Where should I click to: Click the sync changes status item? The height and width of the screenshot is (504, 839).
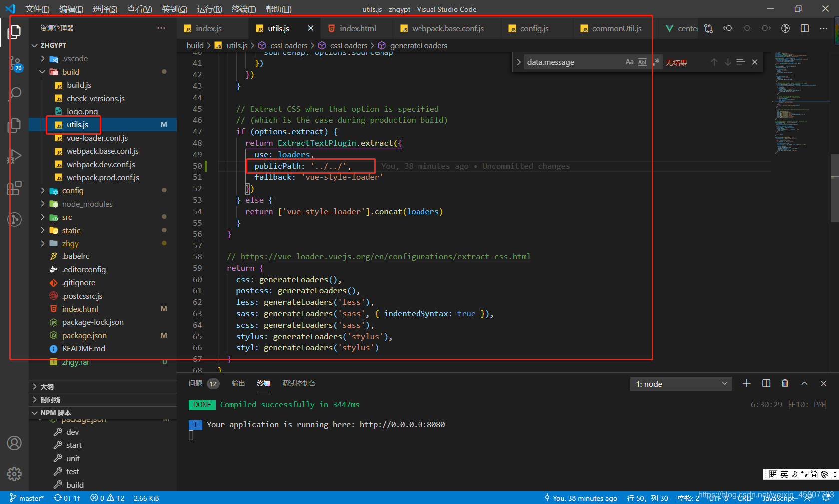(x=67, y=498)
